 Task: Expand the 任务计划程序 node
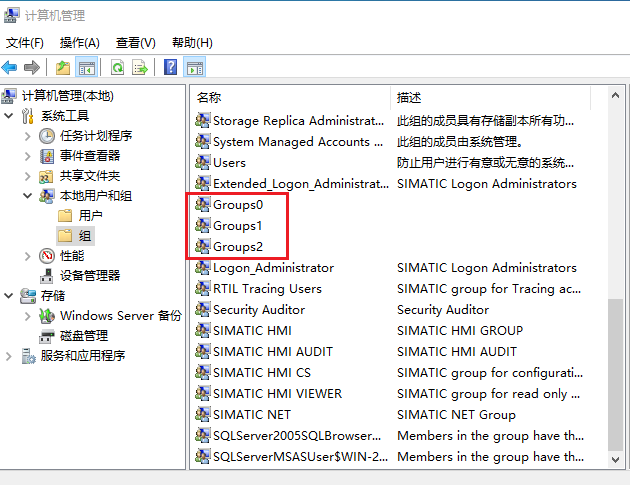coord(28,136)
